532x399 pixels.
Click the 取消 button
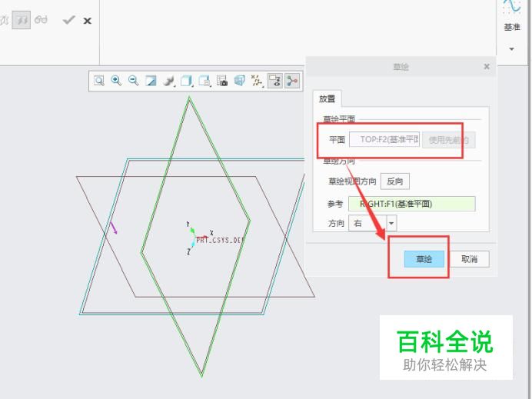(470, 259)
